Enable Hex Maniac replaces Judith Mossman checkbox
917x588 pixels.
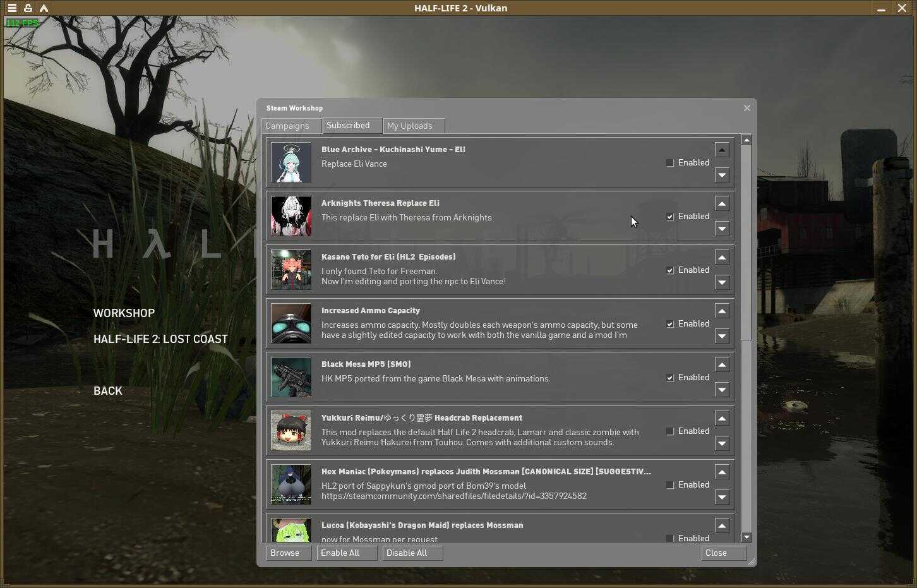tap(670, 485)
